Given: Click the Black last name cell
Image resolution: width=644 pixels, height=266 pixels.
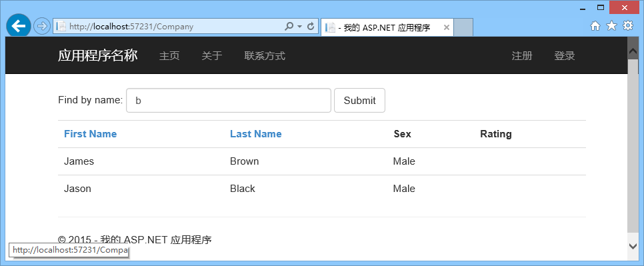Looking at the screenshot, I should pyautogui.click(x=242, y=189).
